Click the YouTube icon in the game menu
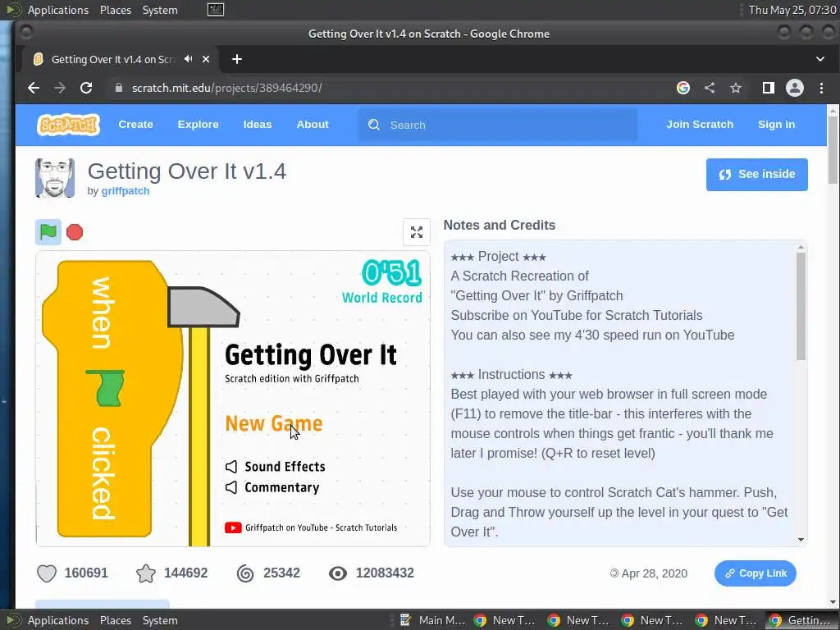This screenshot has width=840, height=630. [233, 527]
